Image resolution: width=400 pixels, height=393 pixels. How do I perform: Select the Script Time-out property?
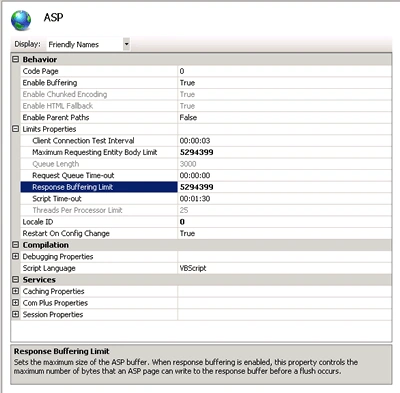point(57,199)
